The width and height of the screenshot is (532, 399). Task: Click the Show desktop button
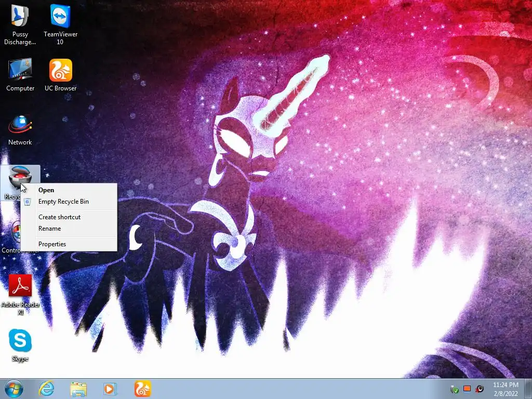pos(528,389)
